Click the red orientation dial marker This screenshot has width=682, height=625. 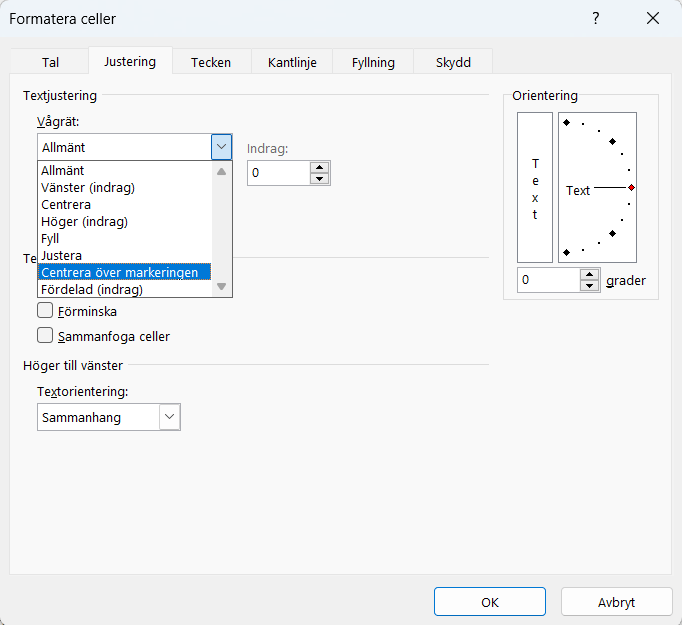631,187
